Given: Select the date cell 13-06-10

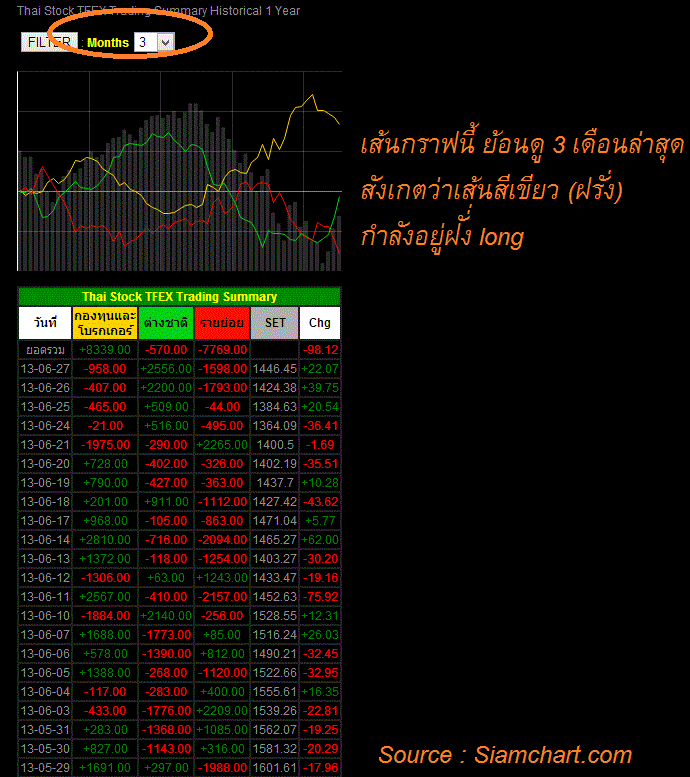Looking at the screenshot, I should (x=45, y=615).
